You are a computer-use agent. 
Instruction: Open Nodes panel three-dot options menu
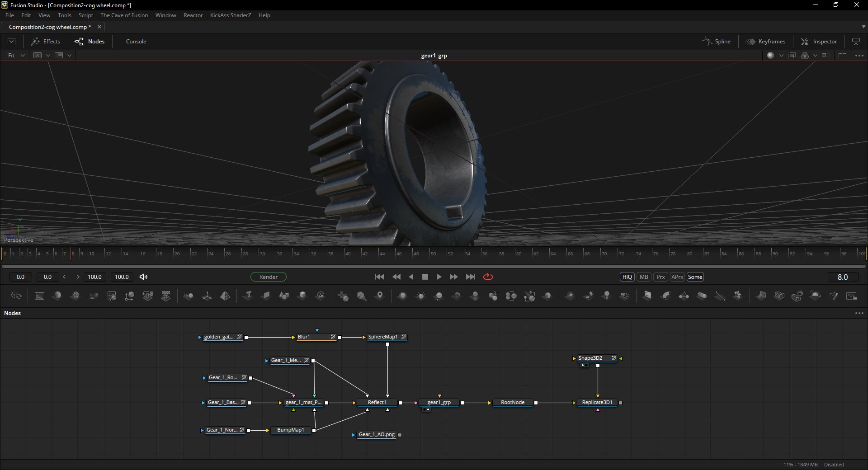(x=859, y=313)
